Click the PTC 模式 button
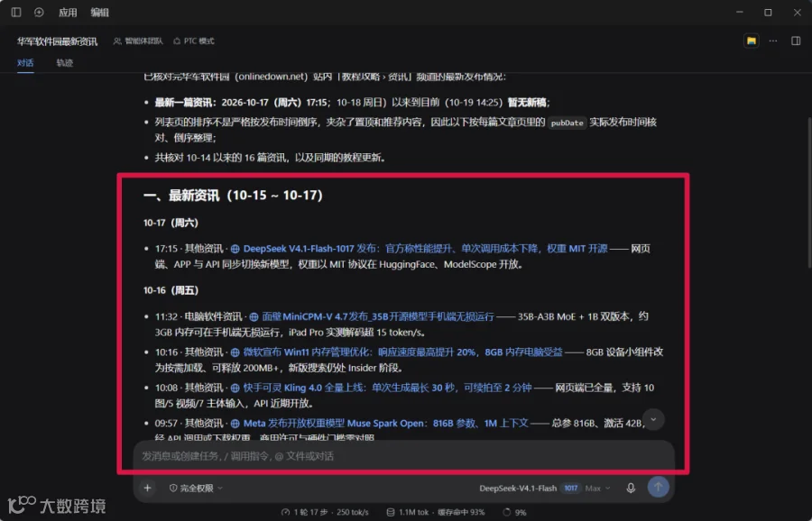The width and height of the screenshot is (812, 521). [194, 41]
